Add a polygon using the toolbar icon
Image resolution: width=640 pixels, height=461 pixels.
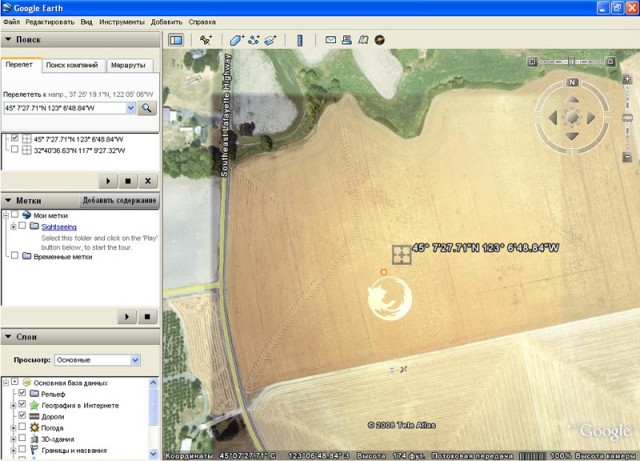(236, 40)
